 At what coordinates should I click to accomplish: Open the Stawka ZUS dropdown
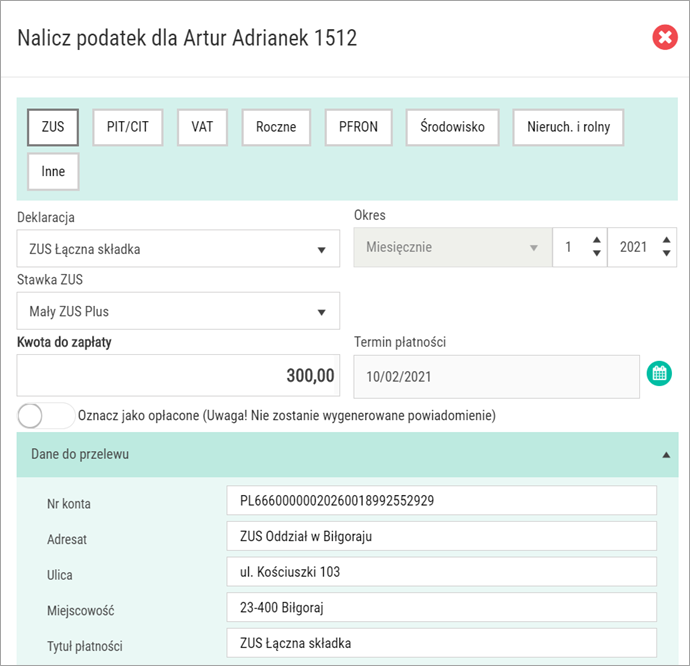click(178, 311)
